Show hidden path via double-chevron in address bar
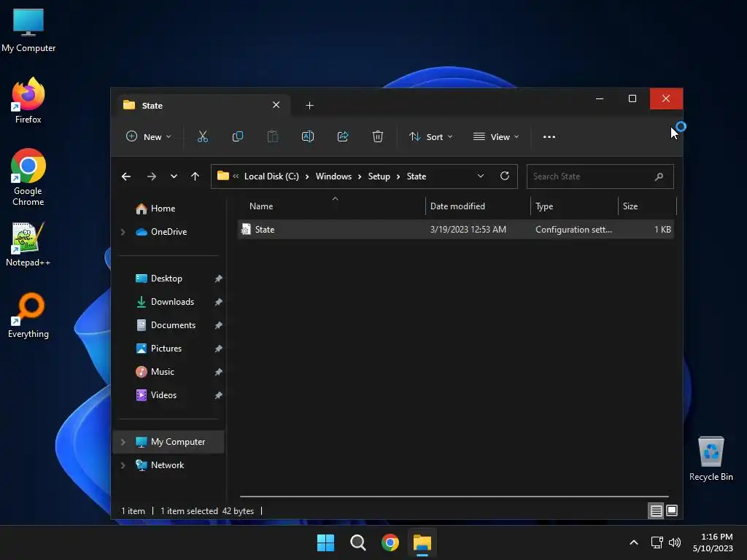The image size is (747, 560). point(236,176)
